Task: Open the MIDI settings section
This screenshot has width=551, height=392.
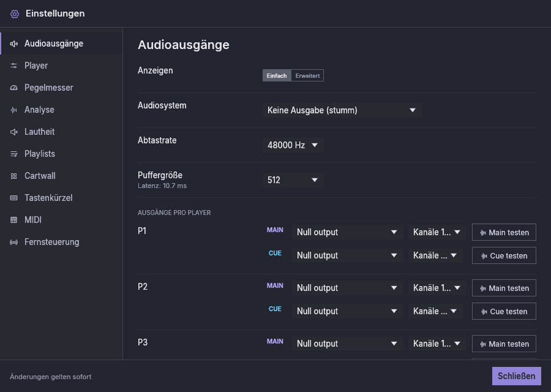Action: point(61,220)
